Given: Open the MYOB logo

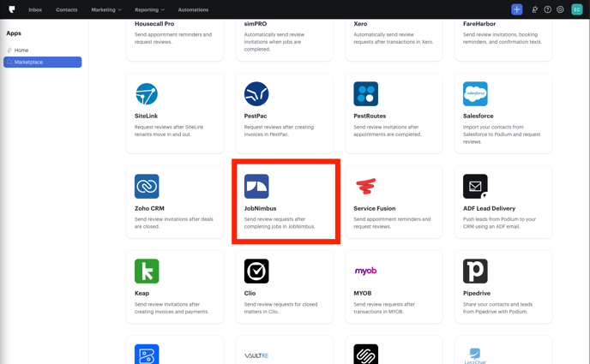Looking at the screenshot, I should pos(365,271).
